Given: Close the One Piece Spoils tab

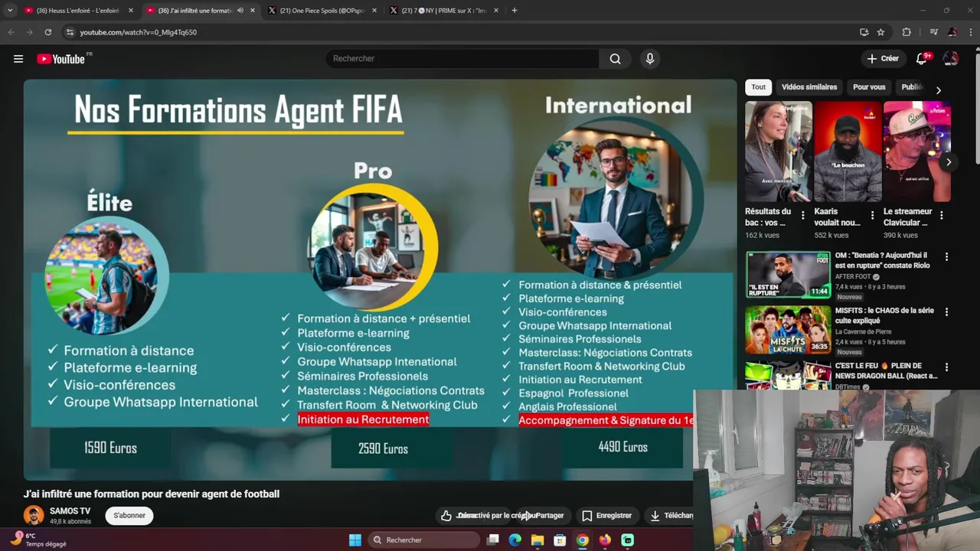Looking at the screenshot, I should (376, 11).
